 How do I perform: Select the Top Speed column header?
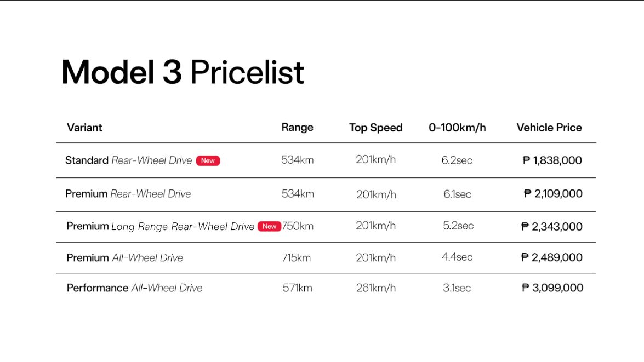[x=375, y=128]
